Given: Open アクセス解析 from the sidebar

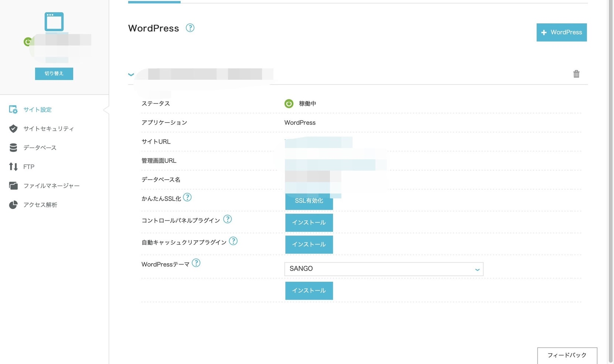Looking at the screenshot, I should tap(40, 205).
